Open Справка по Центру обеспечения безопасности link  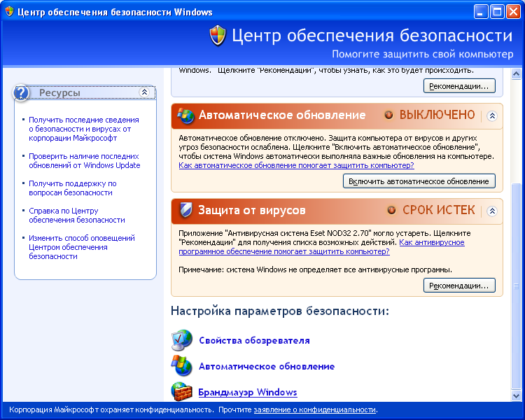coord(77,216)
